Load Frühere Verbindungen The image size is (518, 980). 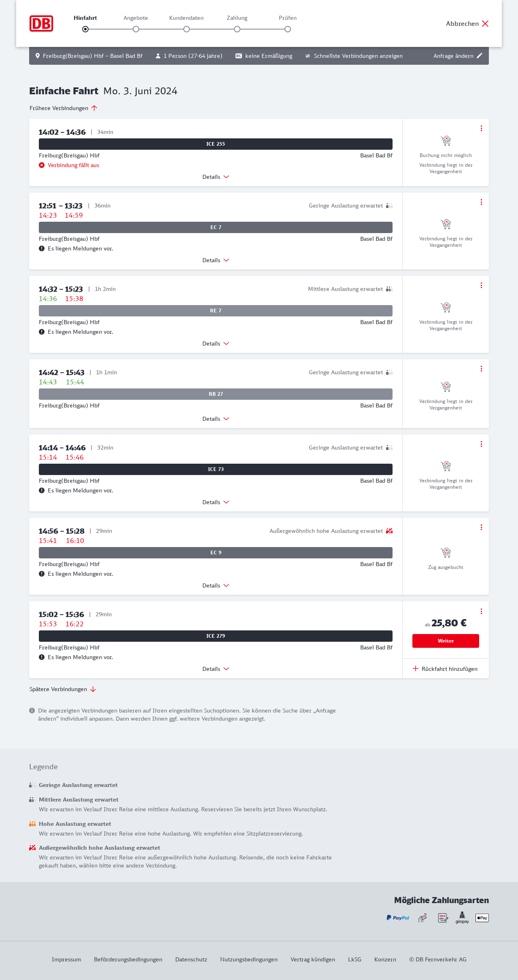(x=64, y=108)
